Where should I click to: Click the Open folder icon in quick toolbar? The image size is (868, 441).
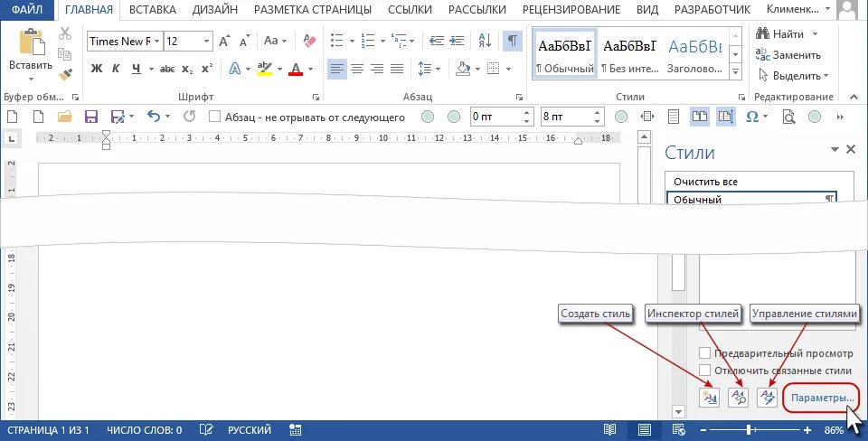[x=65, y=117]
